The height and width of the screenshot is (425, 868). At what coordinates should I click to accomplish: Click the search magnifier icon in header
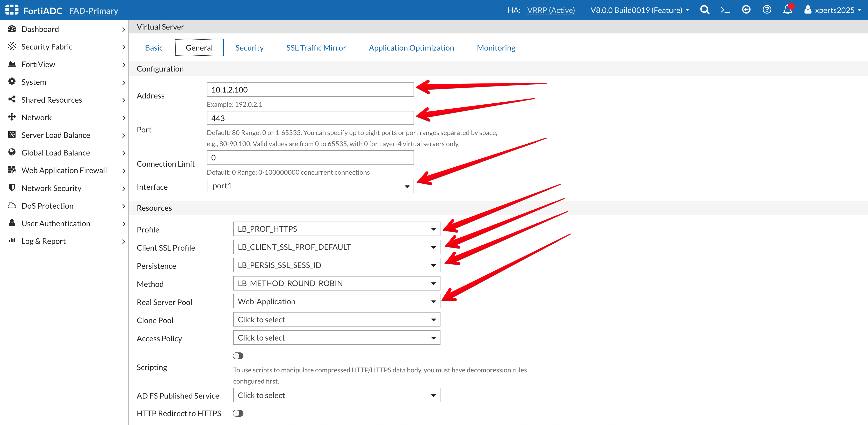705,10
